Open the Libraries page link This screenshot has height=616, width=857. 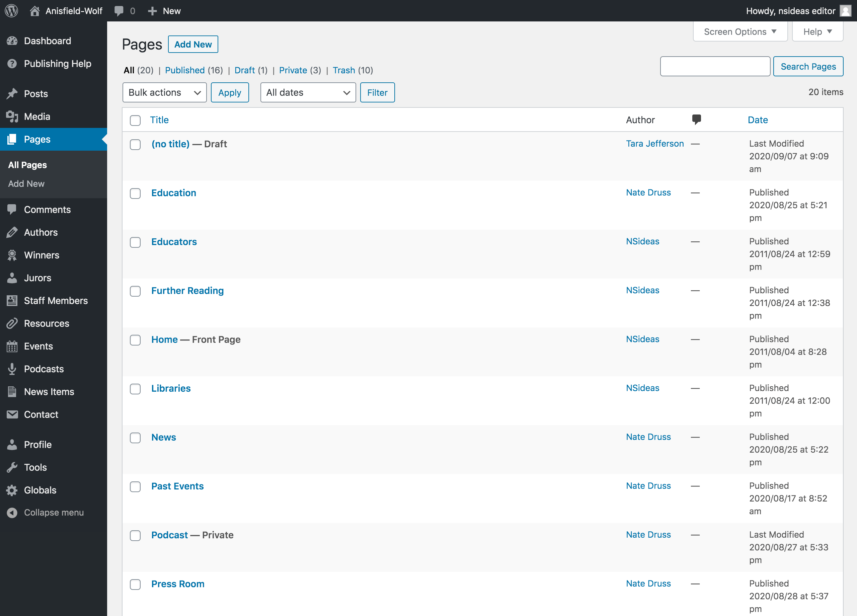[x=171, y=388]
